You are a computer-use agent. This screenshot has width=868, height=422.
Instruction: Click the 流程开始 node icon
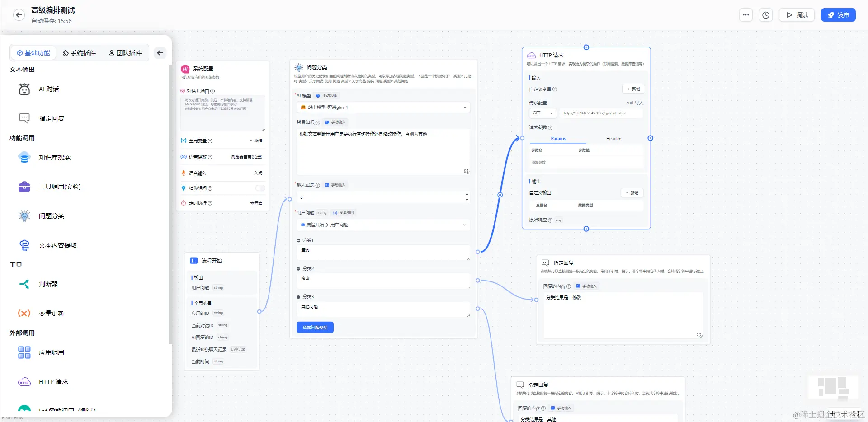point(193,261)
